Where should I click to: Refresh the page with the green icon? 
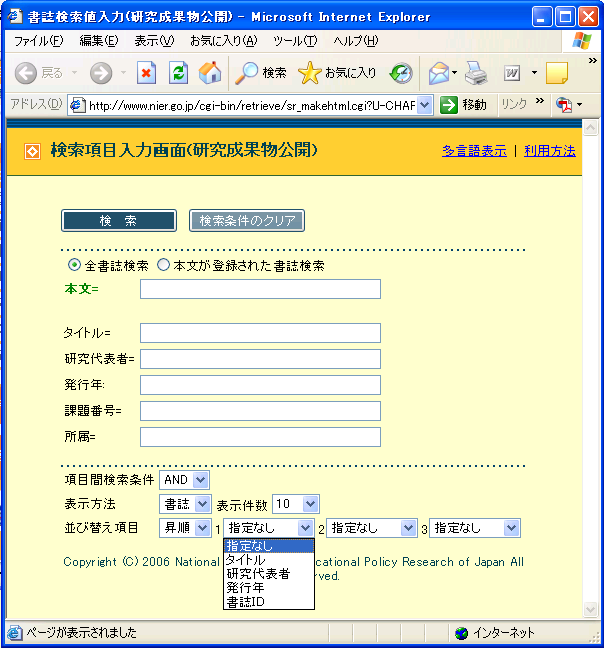tap(178, 73)
